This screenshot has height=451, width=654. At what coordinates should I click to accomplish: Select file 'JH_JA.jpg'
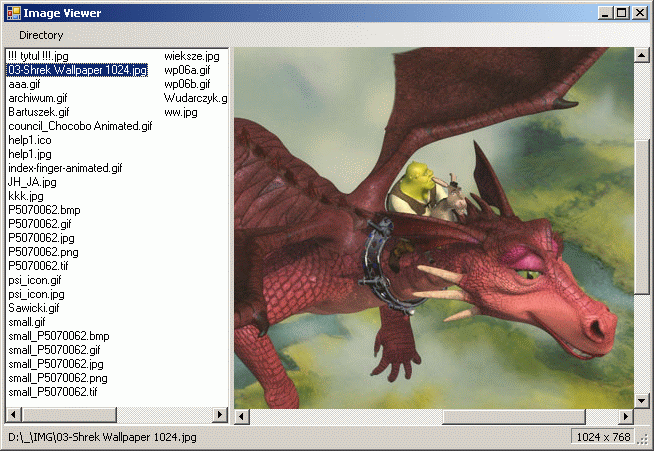(32, 182)
